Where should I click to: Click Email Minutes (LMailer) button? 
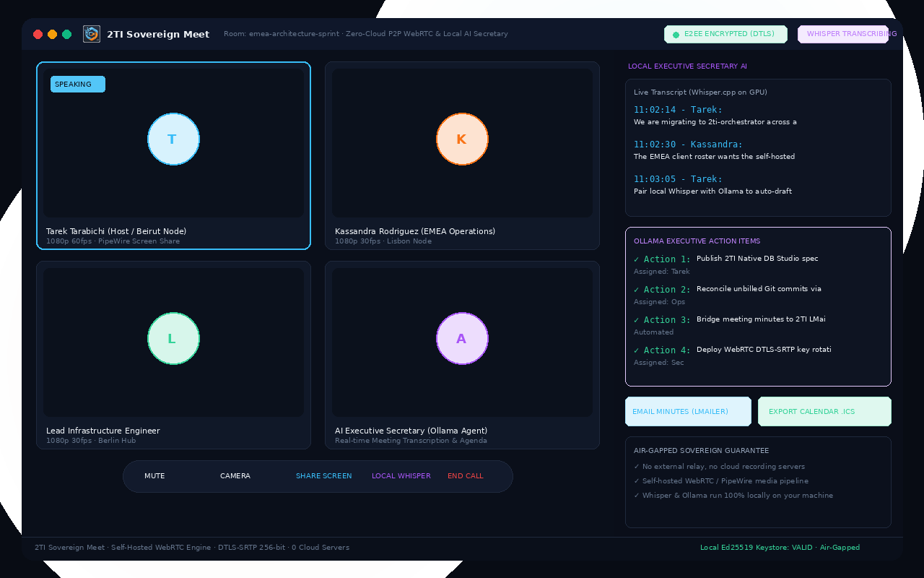coord(688,412)
